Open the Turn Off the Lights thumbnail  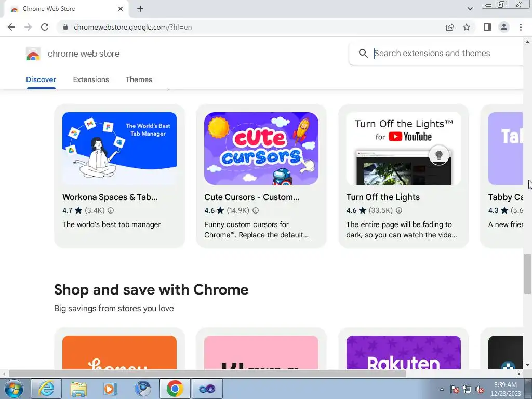pos(403,149)
